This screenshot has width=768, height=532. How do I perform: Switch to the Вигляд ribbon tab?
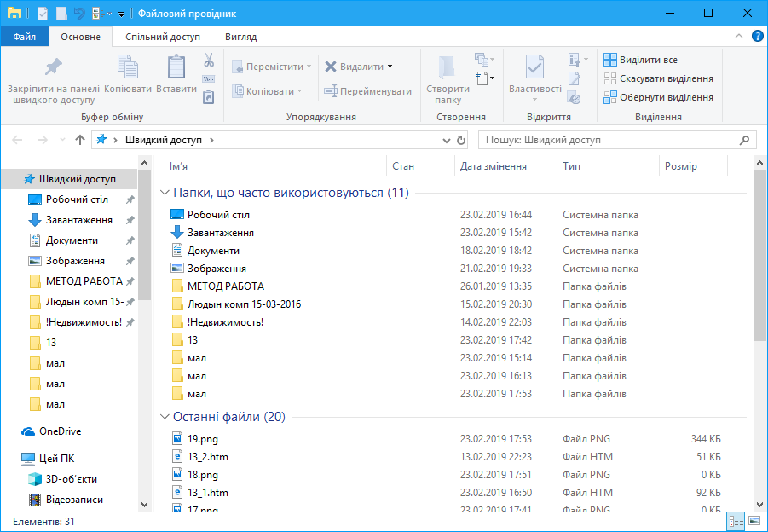240,37
